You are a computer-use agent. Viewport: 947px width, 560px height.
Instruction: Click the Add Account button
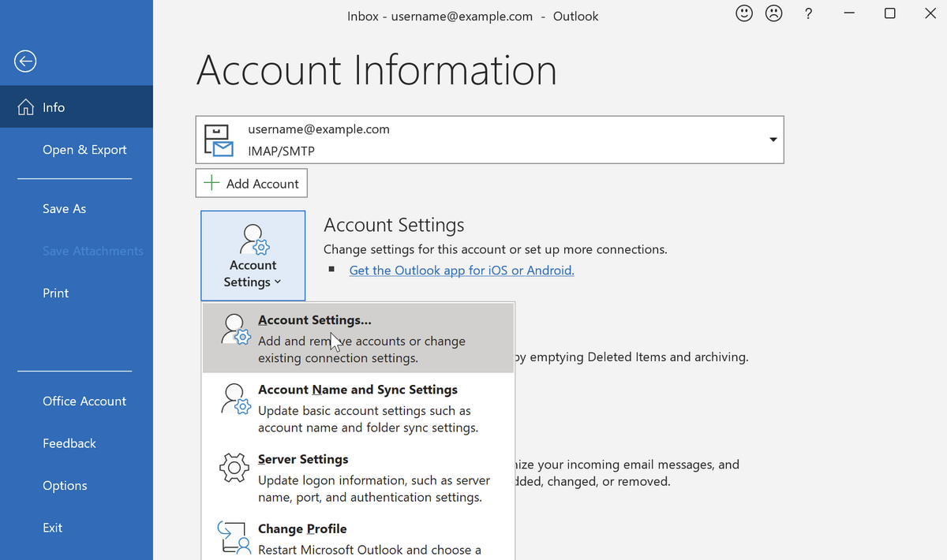[252, 183]
